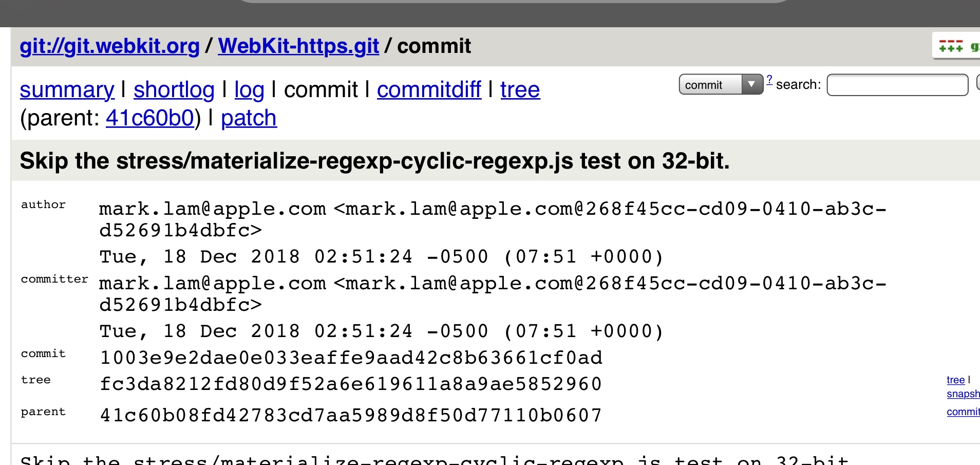Open right-side commit link for parent
Image resolution: width=980 pixels, height=465 pixels.
click(x=963, y=412)
